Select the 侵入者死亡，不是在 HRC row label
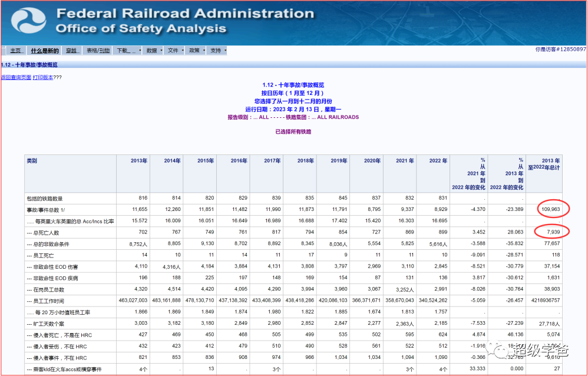Image resolution: width=588 pixels, height=376 pixels. [59, 335]
